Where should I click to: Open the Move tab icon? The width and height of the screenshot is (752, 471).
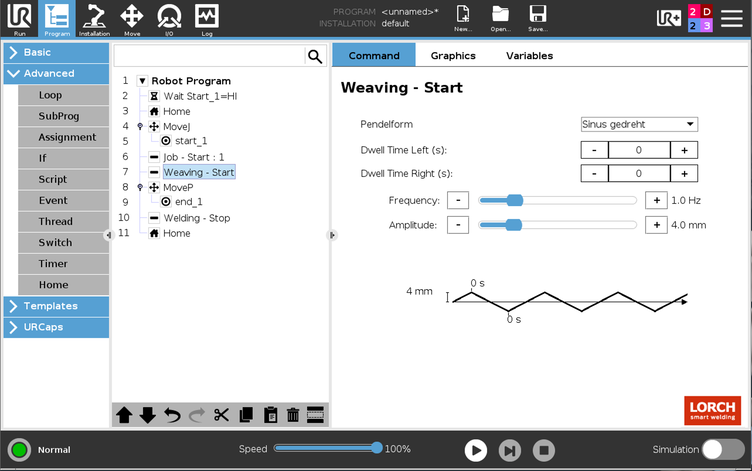[131, 19]
